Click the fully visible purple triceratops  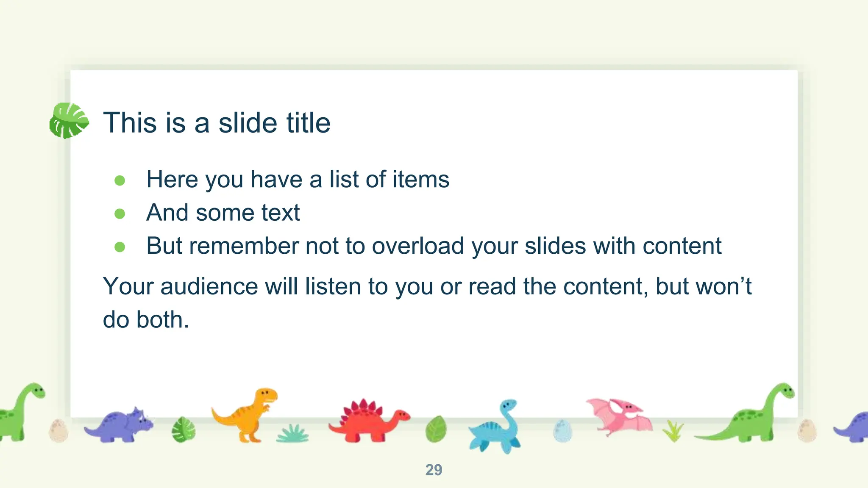click(120, 425)
